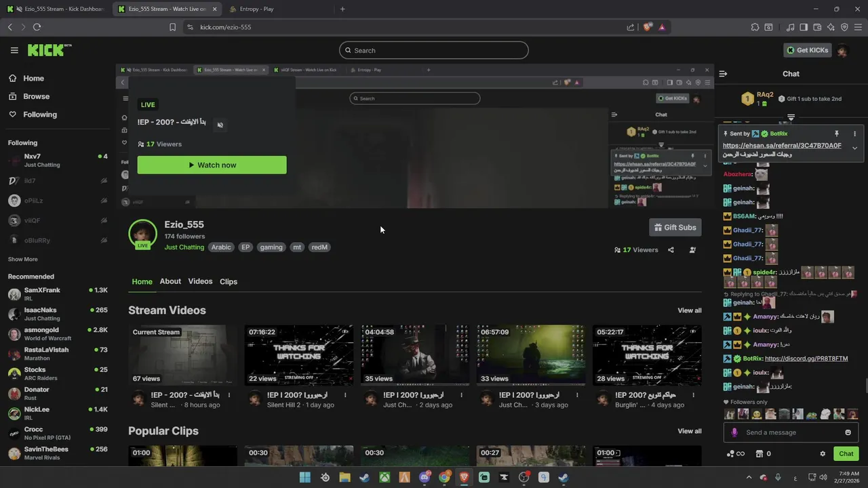
Task: Click the Get KICKs button
Action: (807, 50)
